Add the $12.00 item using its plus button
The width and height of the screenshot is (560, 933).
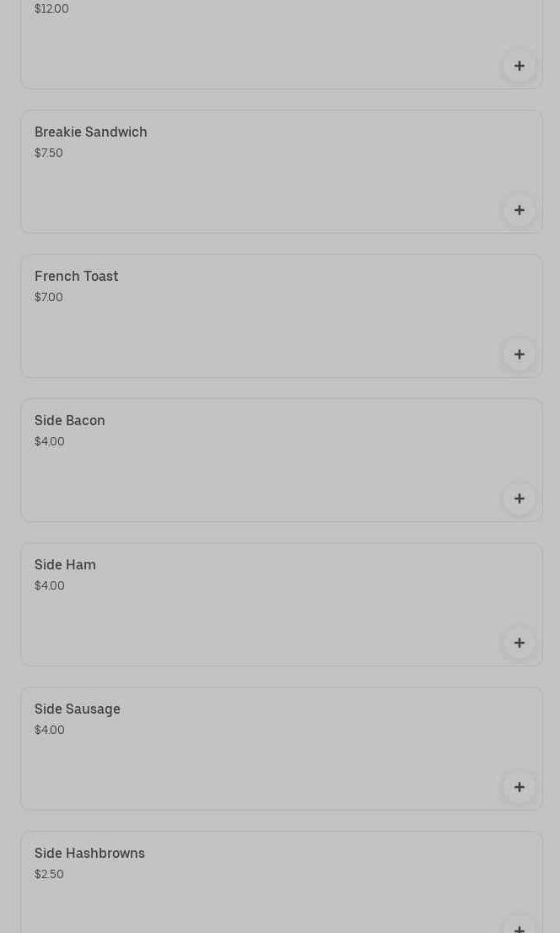519,66
